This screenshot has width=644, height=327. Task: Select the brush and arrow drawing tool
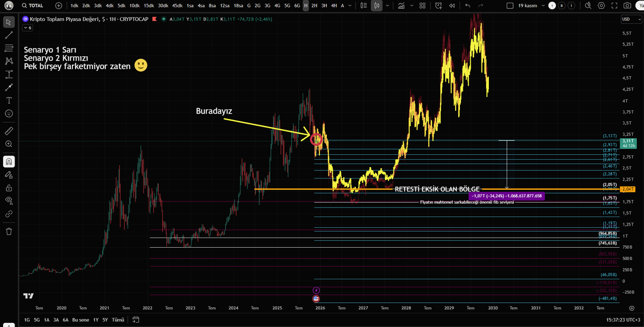coord(9,87)
